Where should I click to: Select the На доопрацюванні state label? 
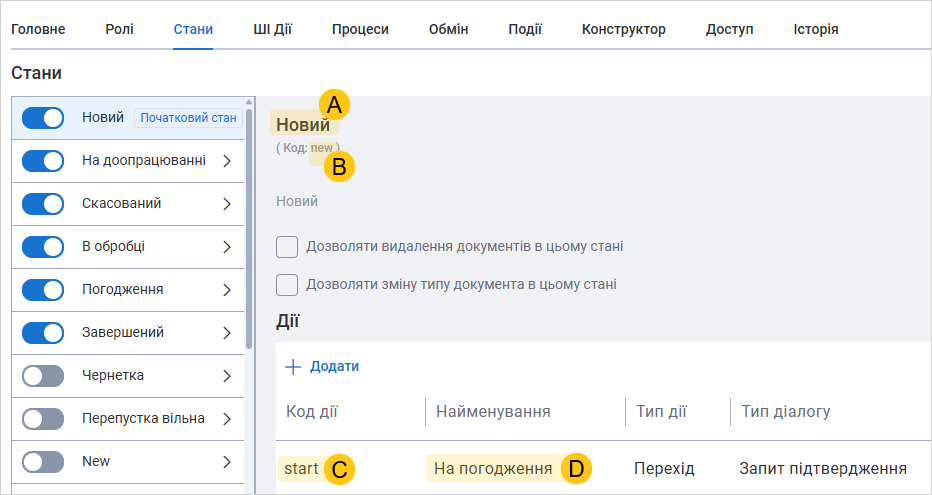pyautogui.click(x=144, y=161)
